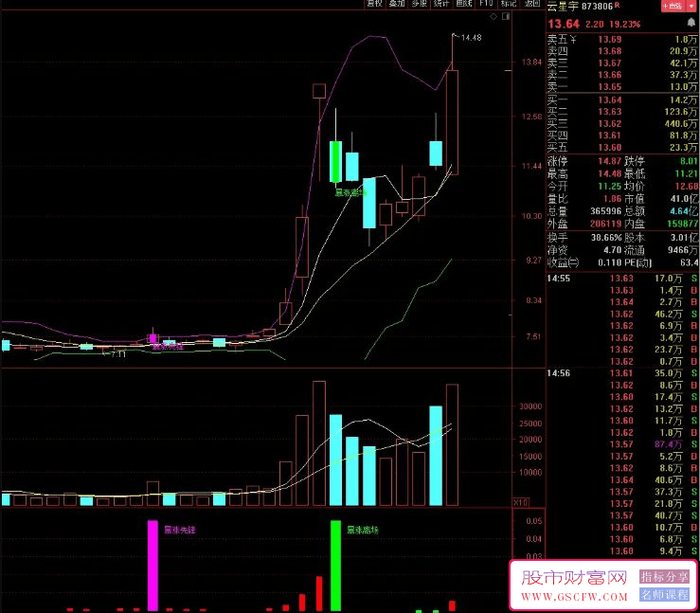
Task: Click the 跌停 limit-down price 8.01
Action: coord(689,161)
